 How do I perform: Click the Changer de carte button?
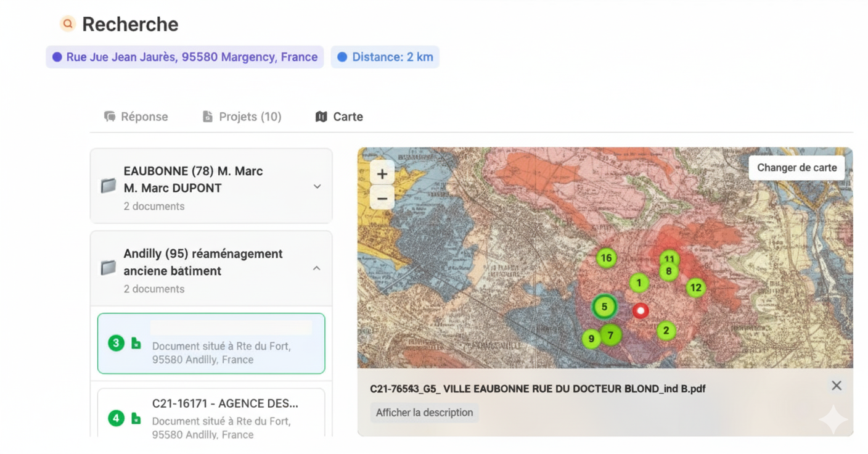click(x=796, y=167)
